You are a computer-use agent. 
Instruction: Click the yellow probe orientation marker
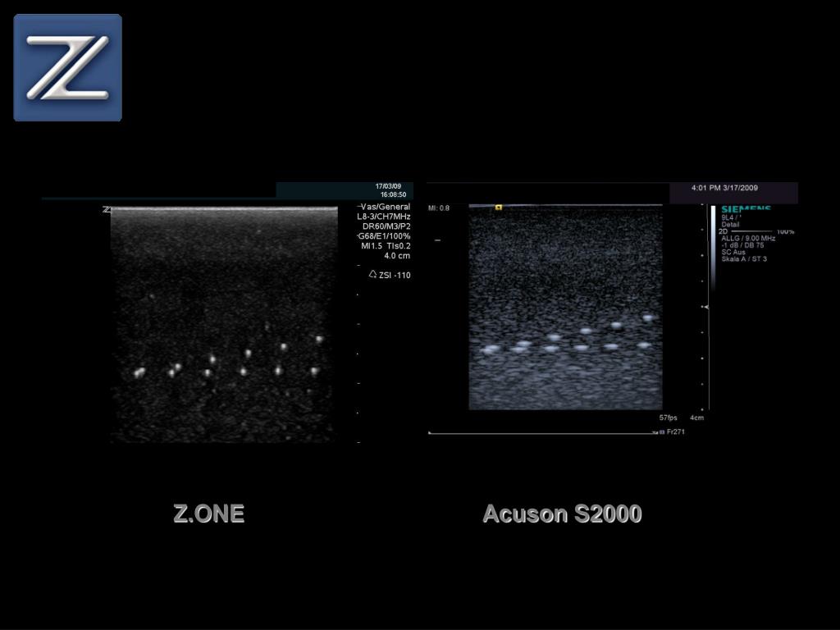[x=498, y=208]
